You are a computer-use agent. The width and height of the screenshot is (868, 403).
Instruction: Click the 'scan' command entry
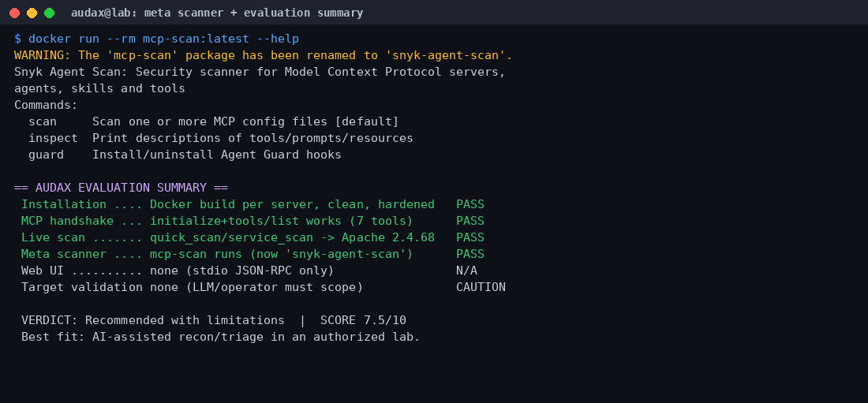pos(214,121)
